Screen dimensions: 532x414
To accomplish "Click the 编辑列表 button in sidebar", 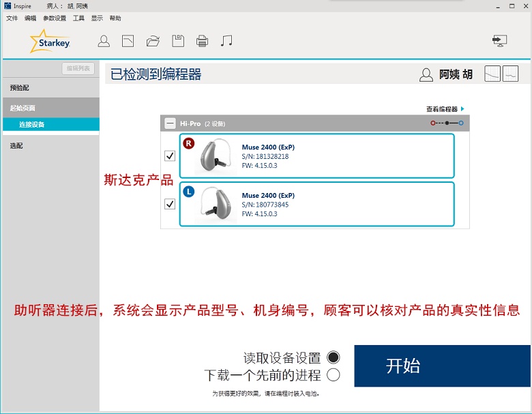I will point(78,68).
